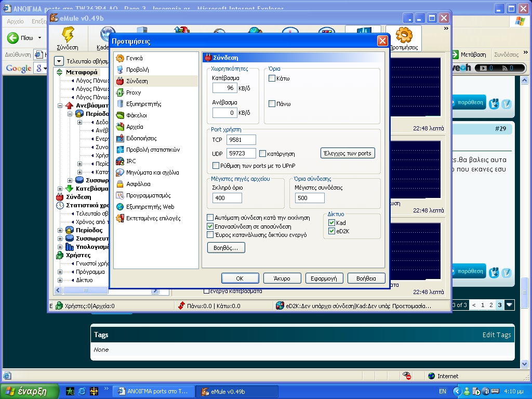Go to forum page 1
The height and width of the screenshot is (399, 532).
pyautogui.click(x=483, y=304)
